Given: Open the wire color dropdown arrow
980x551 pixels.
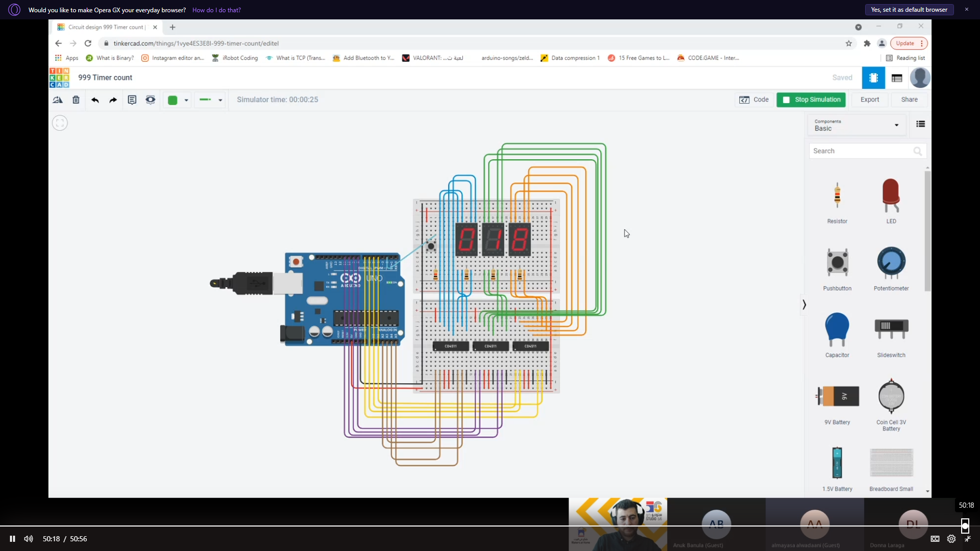Looking at the screenshot, I should (186, 101).
